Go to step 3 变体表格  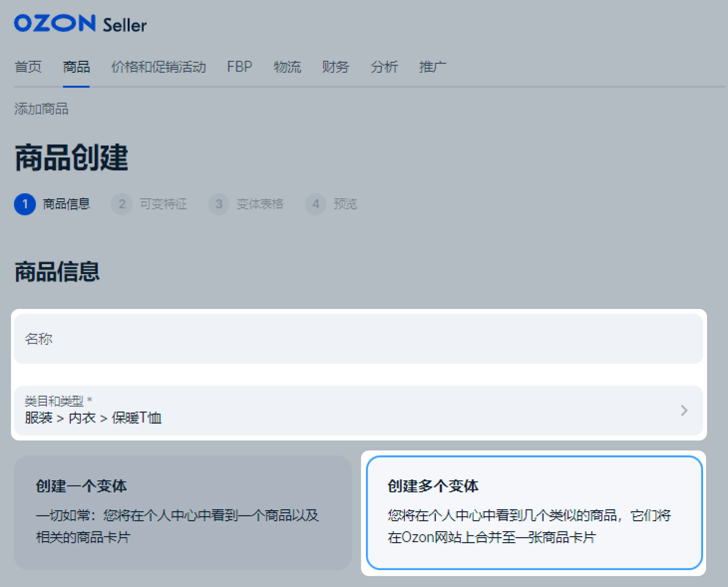click(x=246, y=204)
